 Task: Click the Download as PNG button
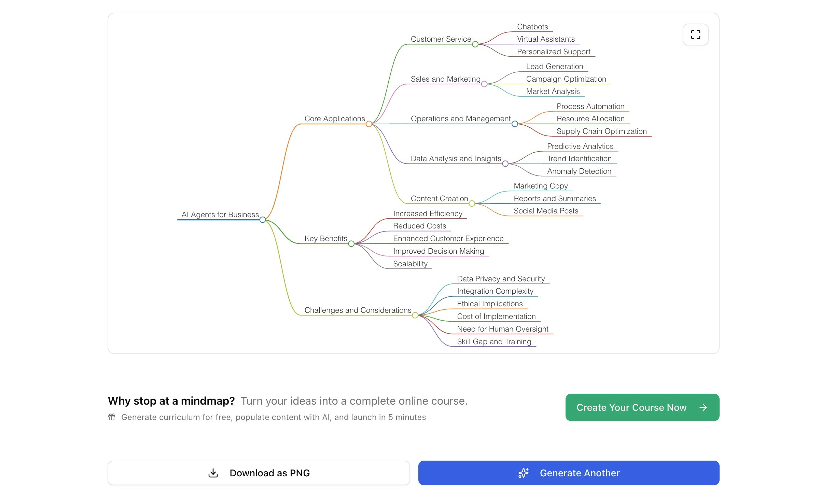pyautogui.click(x=259, y=473)
